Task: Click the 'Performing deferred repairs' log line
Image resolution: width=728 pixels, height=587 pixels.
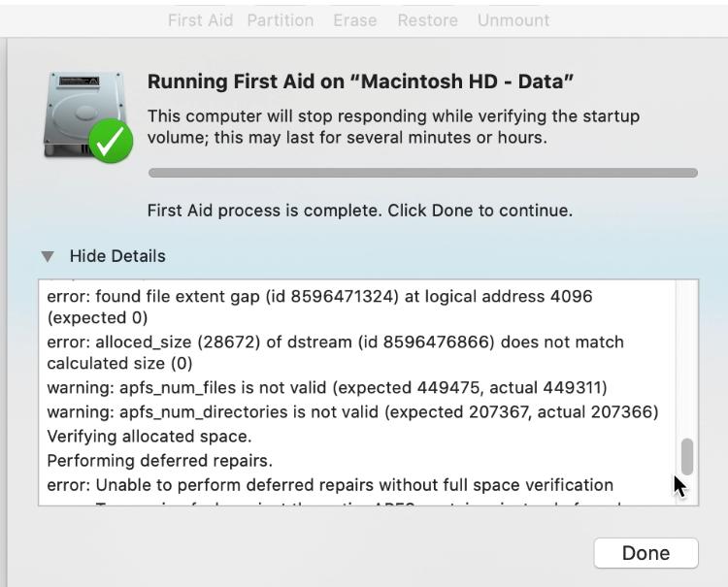Action: click(160, 460)
